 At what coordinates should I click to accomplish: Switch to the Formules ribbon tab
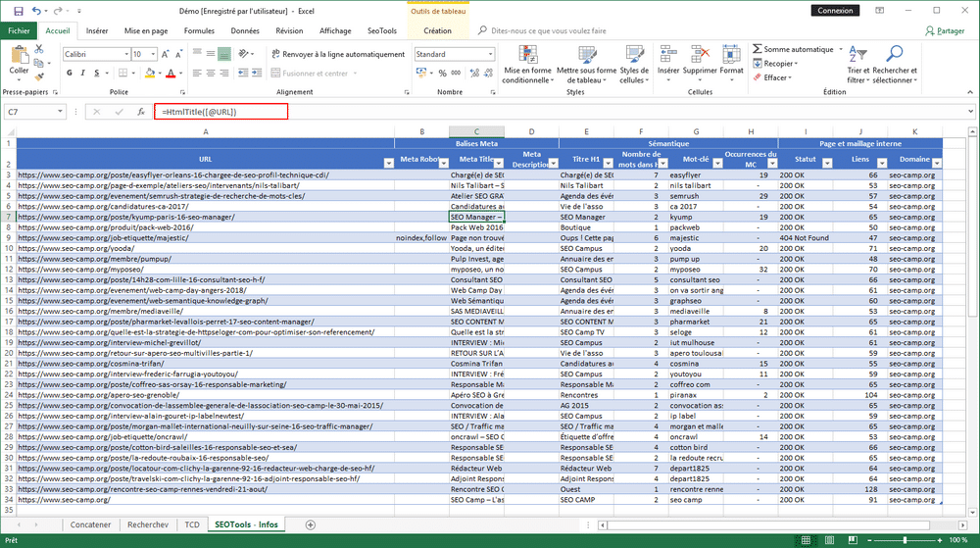pos(199,30)
